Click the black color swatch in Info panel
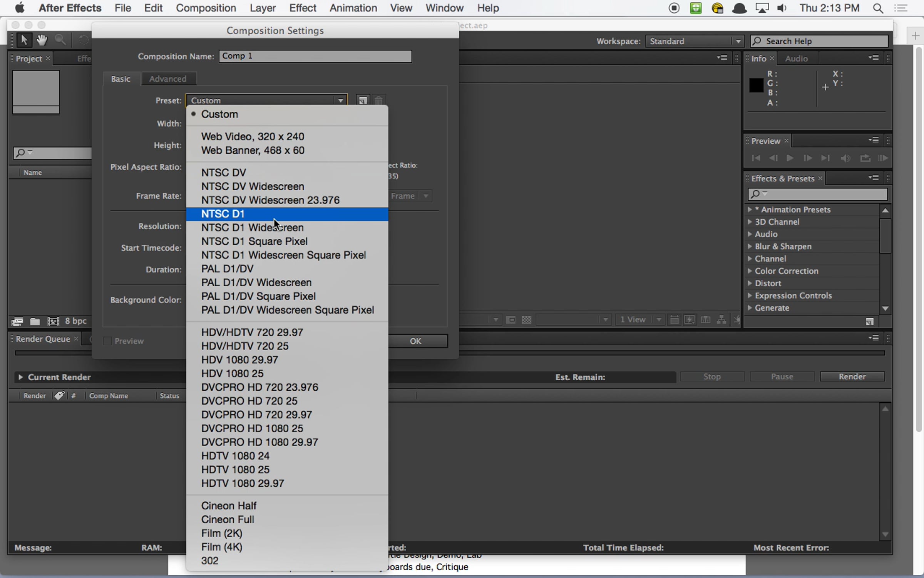This screenshot has width=924, height=578. pyautogui.click(x=756, y=85)
